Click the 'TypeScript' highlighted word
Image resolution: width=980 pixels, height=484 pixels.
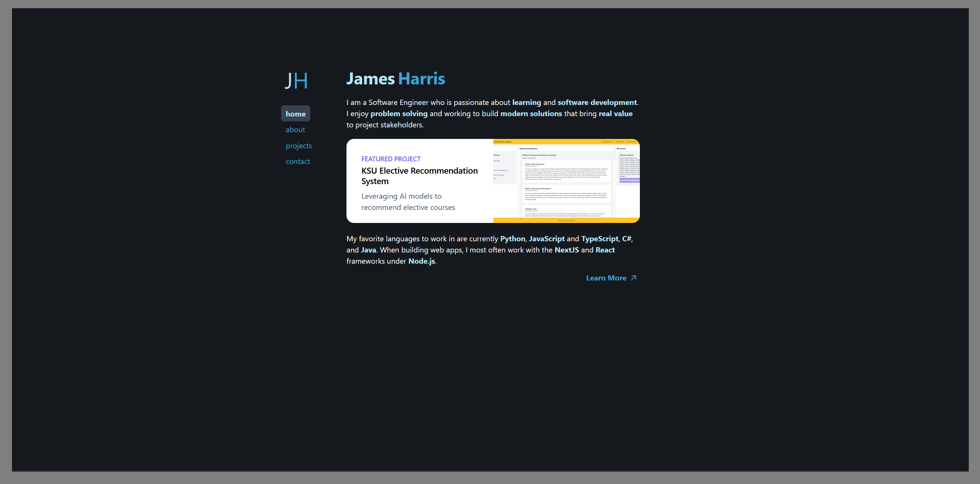point(600,239)
